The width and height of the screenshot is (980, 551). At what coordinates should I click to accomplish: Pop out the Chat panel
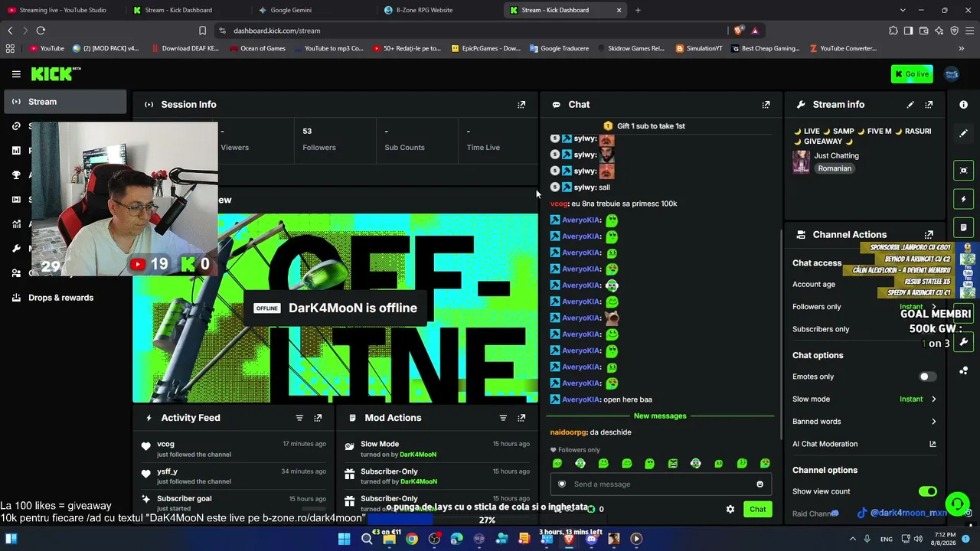766,105
